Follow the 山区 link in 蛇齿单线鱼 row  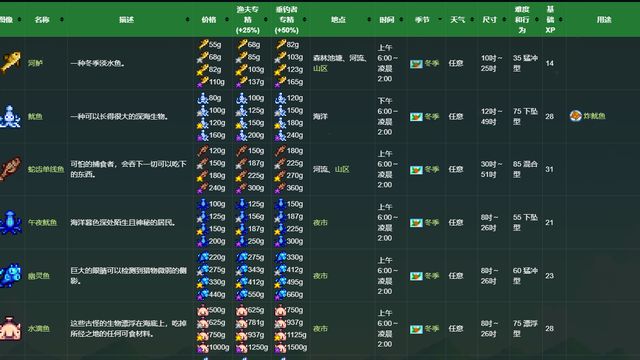click(342, 169)
